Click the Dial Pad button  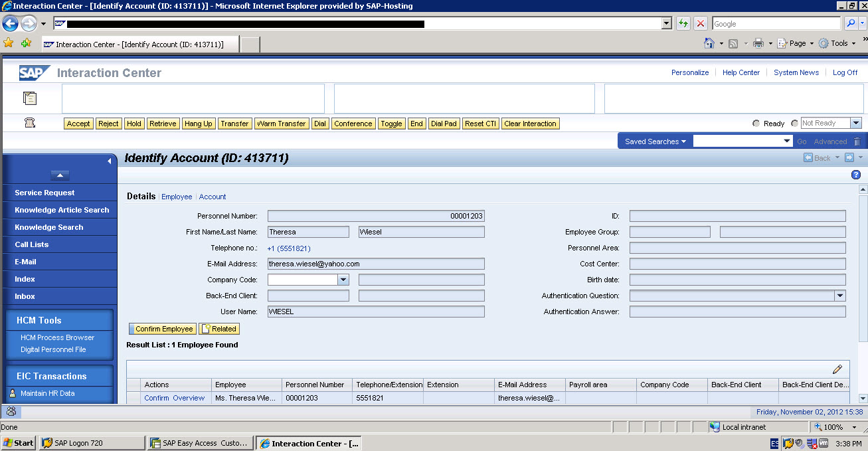pos(444,124)
